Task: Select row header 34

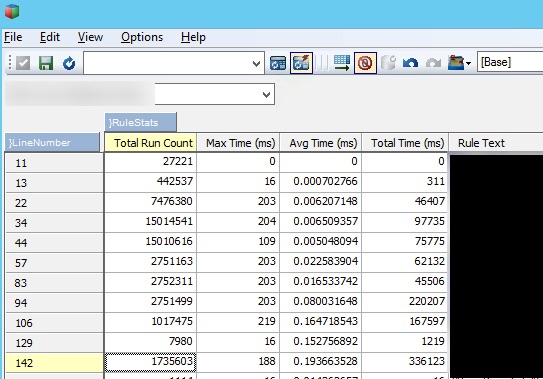Action: click(x=54, y=223)
